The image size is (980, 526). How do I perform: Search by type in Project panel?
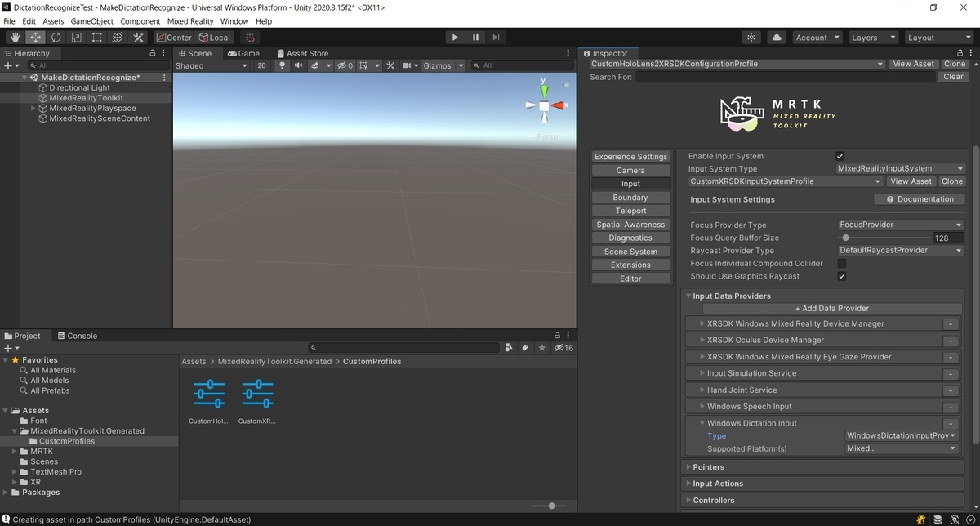pyautogui.click(x=509, y=348)
